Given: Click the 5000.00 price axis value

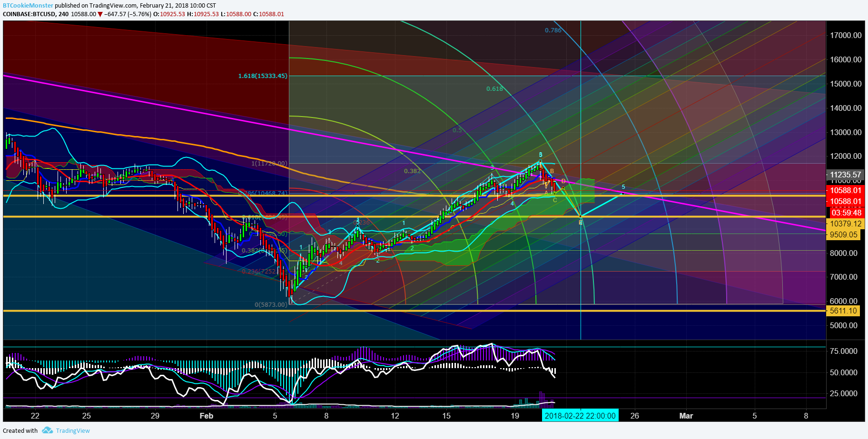Looking at the screenshot, I should [x=843, y=325].
